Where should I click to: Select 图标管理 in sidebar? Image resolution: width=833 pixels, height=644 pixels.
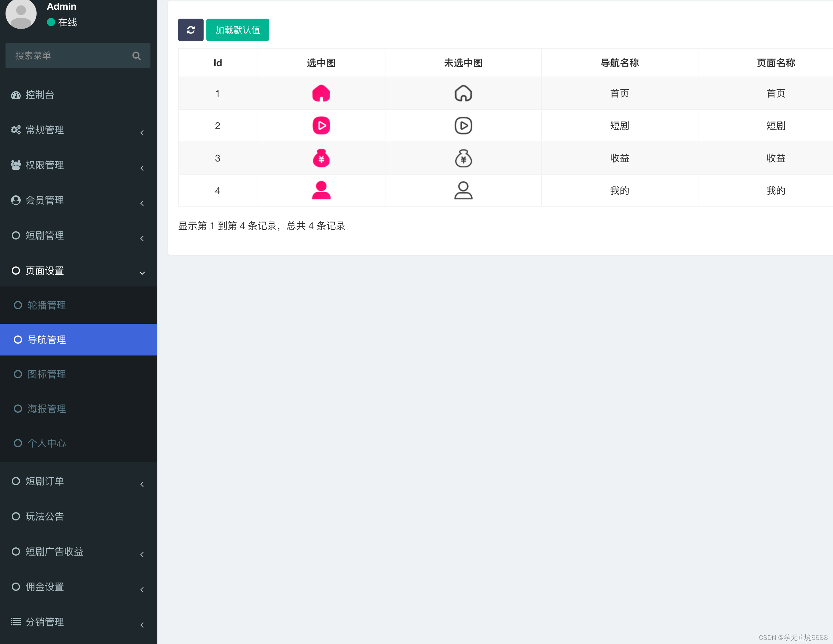47,374
